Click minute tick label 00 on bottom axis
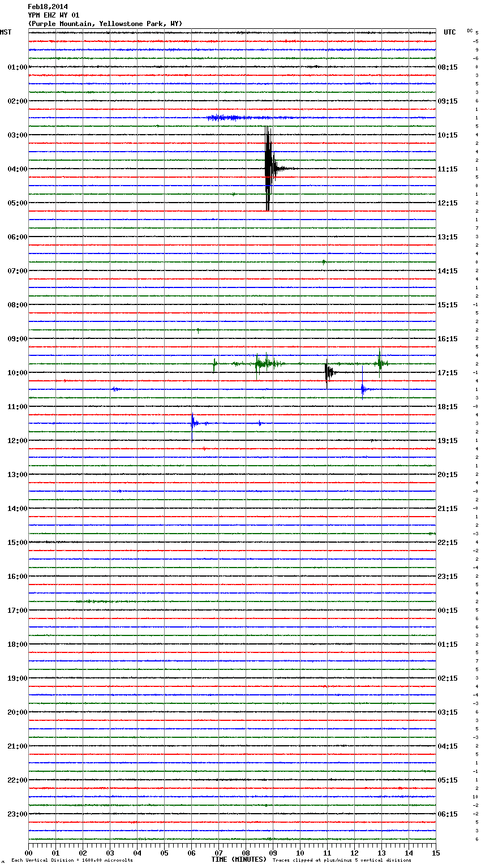Image resolution: width=481 pixels, height=868 pixels. [x=28, y=853]
